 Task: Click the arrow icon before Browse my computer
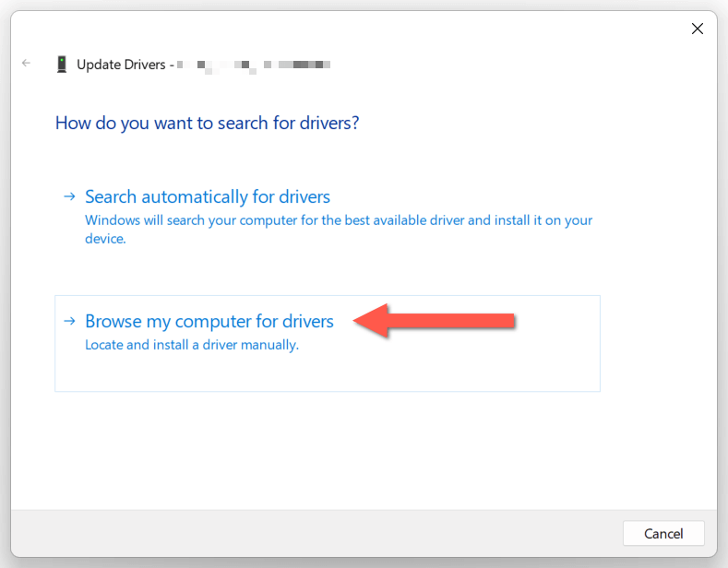[x=69, y=321]
